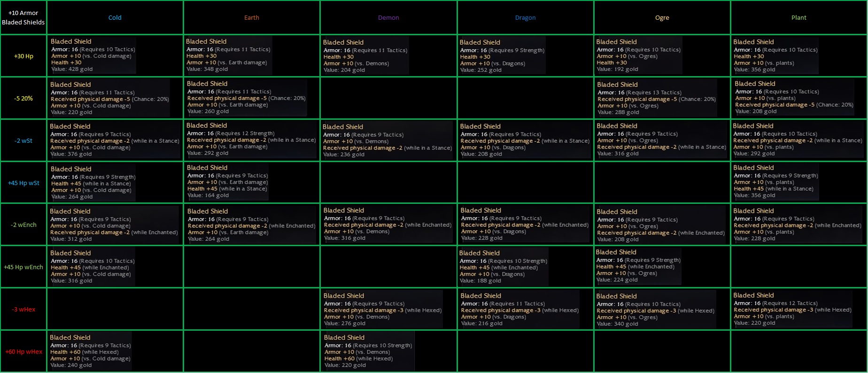This screenshot has width=868, height=373.
Task: Click the -2 wEnch row label
Action: pyautogui.click(x=23, y=225)
